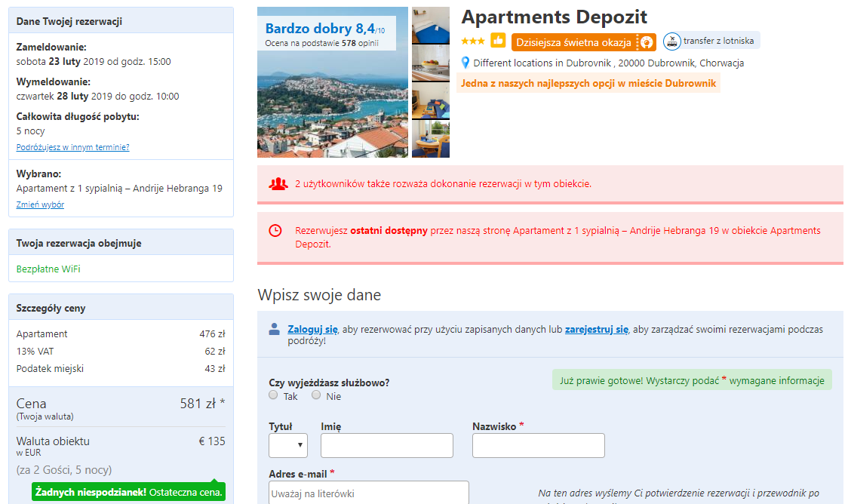Click the airport transfer shuttle icon
Viewport: 848px width, 504px height.
click(671, 41)
